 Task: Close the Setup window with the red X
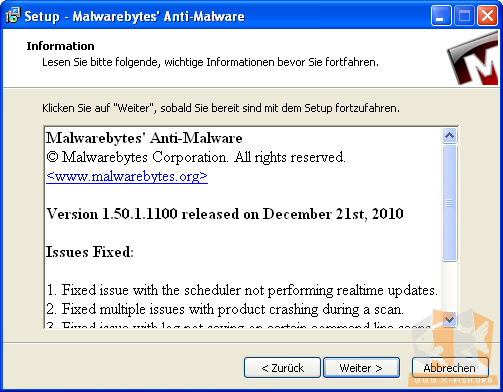click(487, 16)
